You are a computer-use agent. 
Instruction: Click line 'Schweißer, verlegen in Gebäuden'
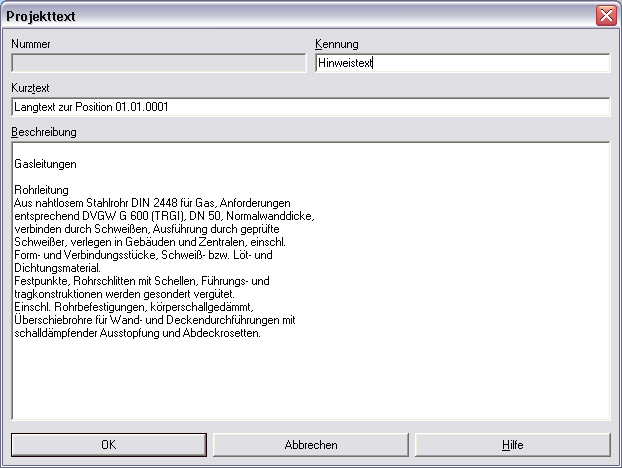(x=150, y=242)
